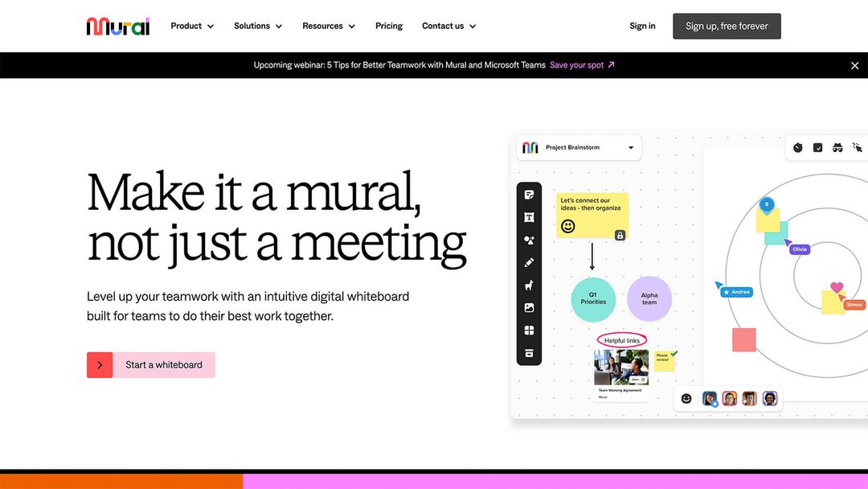The width and height of the screenshot is (868, 489).
Task: Expand the Solutions dropdown menu
Action: (x=257, y=26)
